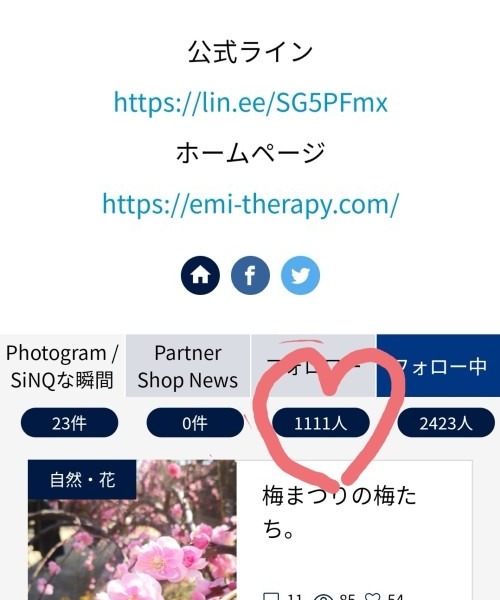Tap the 1111人 followers badge

click(321, 423)
